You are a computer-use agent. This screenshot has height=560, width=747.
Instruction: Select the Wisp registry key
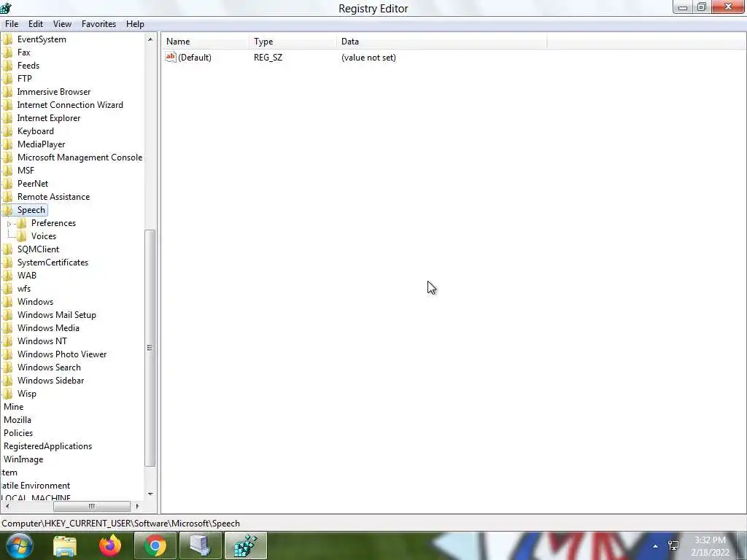click(27, 394)
